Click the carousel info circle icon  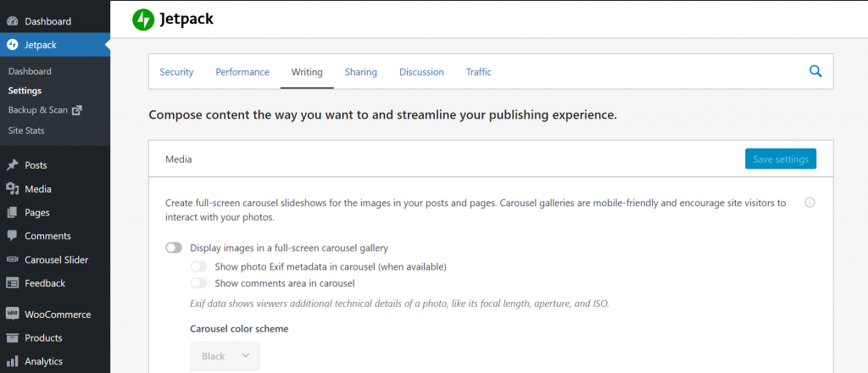810,203
